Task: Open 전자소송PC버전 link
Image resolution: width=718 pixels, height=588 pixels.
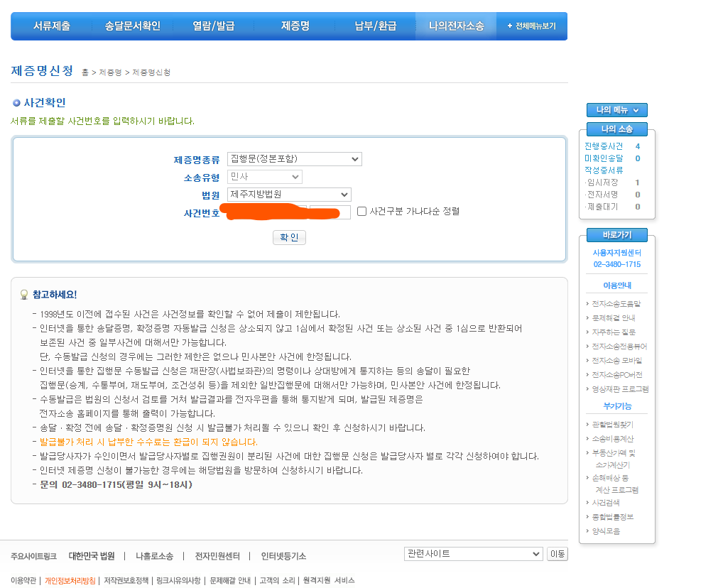Action: [617, 374]
